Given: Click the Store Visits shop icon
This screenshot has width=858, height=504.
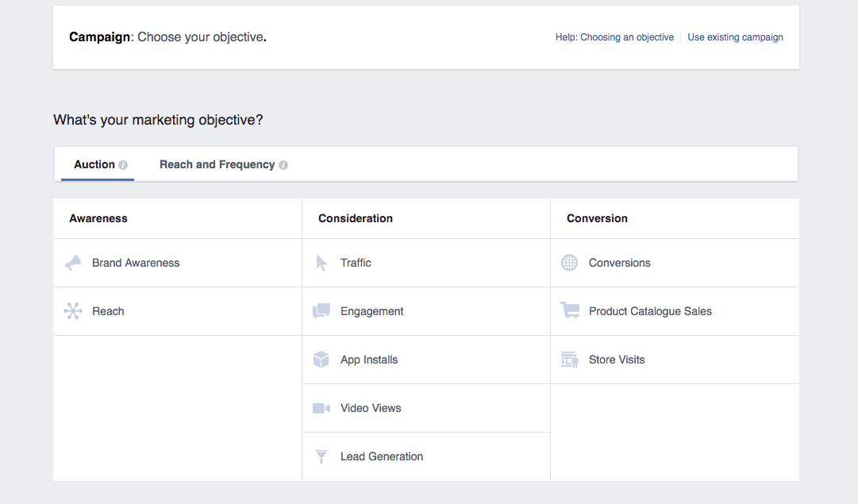Looking at the screenshot, I should (x=570, y=360).
